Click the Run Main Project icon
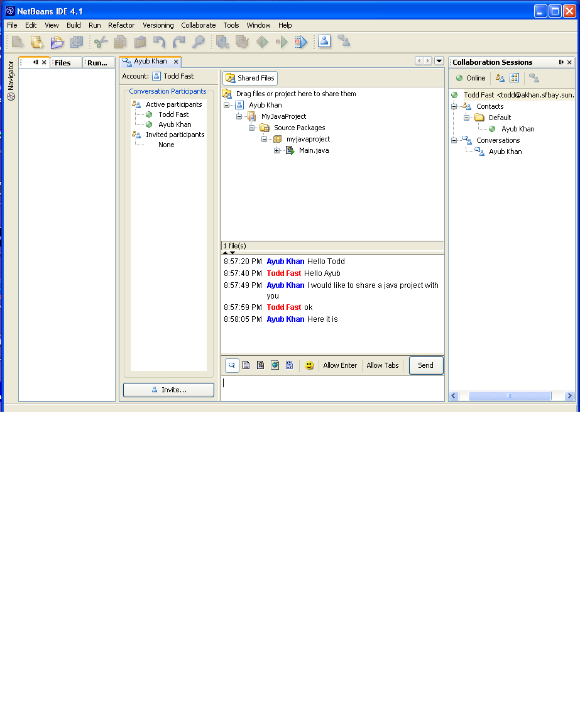 pyautogui.click(x=262, y=42)
